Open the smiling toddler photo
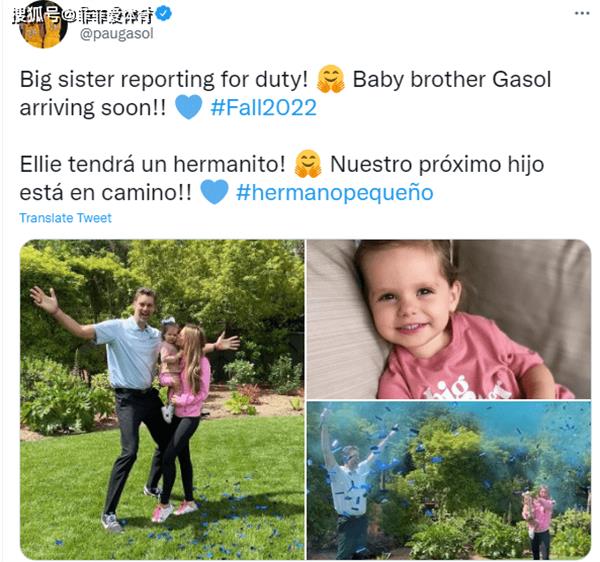This screenshot has width=600, height=562. 449,319
